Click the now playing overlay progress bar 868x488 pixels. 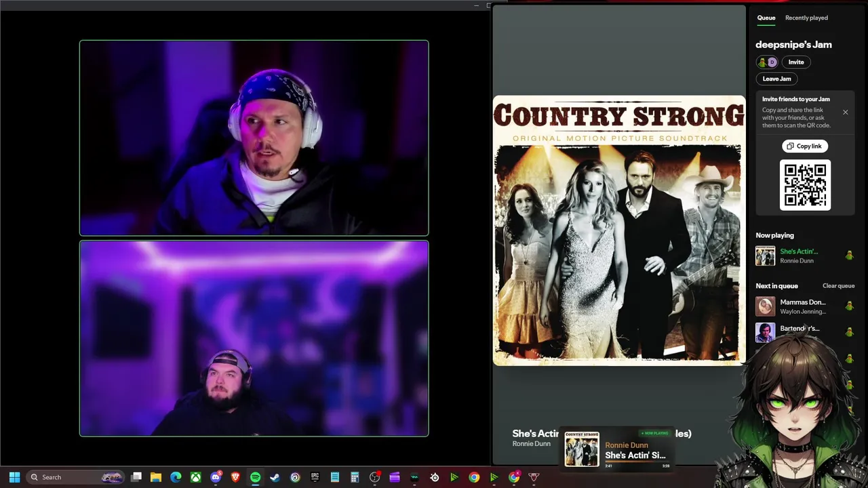(637, 462)
